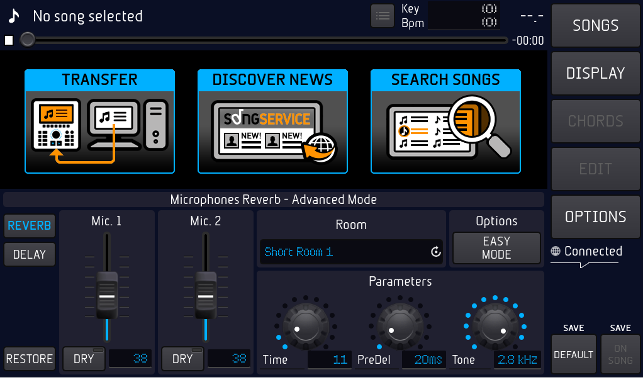Screen dimensions: 644x378
Task: Click the Mic. 1 reverb fader handle
Action: coord(107,295)
